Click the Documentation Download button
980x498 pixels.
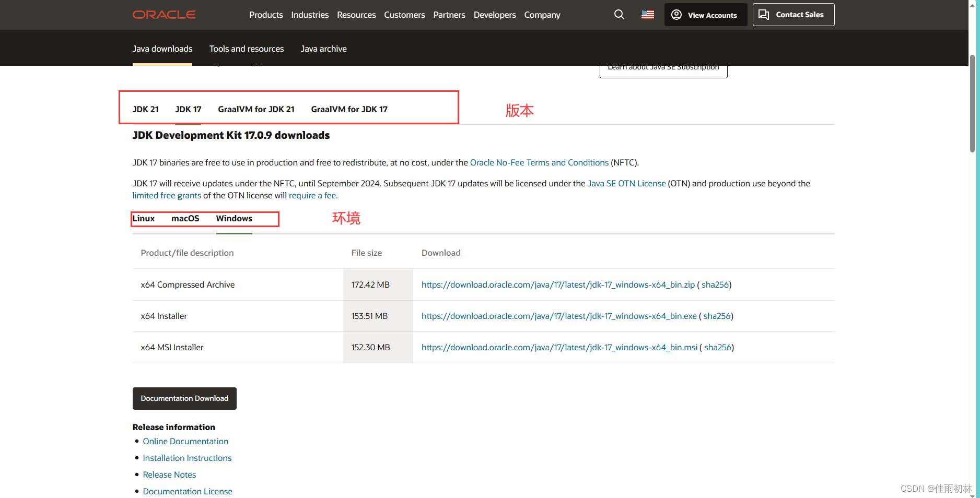tap(184, 398)
